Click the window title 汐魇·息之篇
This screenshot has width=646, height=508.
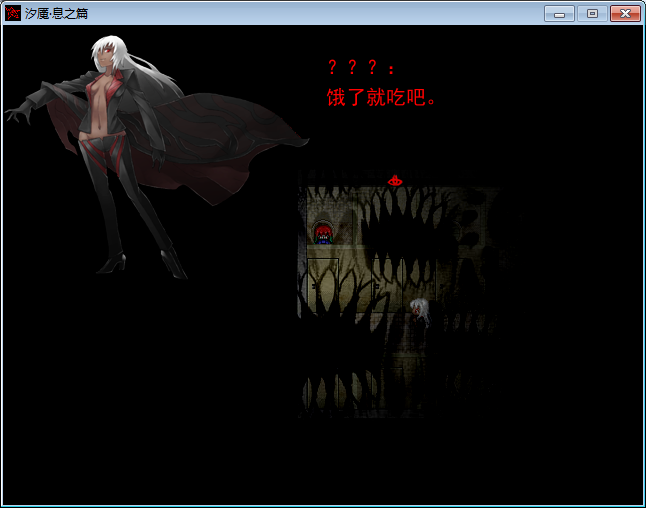[56, 13]
